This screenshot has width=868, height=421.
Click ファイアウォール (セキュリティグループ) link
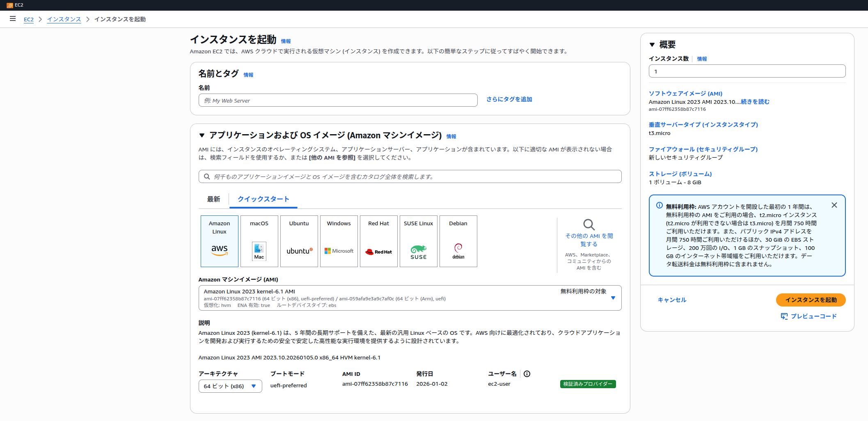703,149
